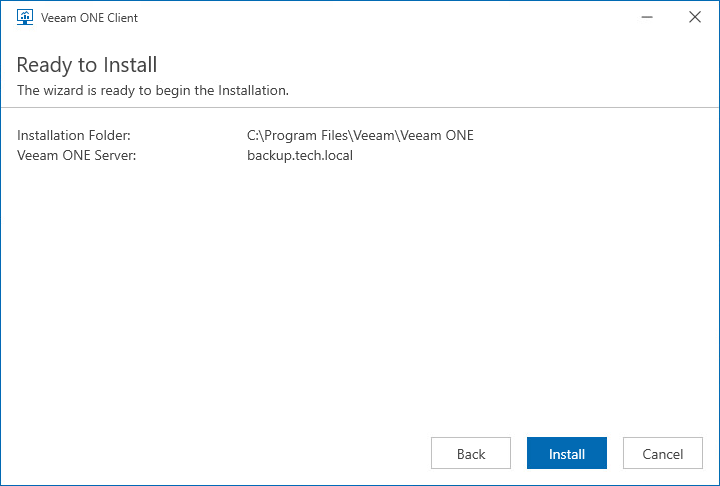Click the Veeam ONE Client window title
This screenshot has width=720, height=486.
pos(89,17)
